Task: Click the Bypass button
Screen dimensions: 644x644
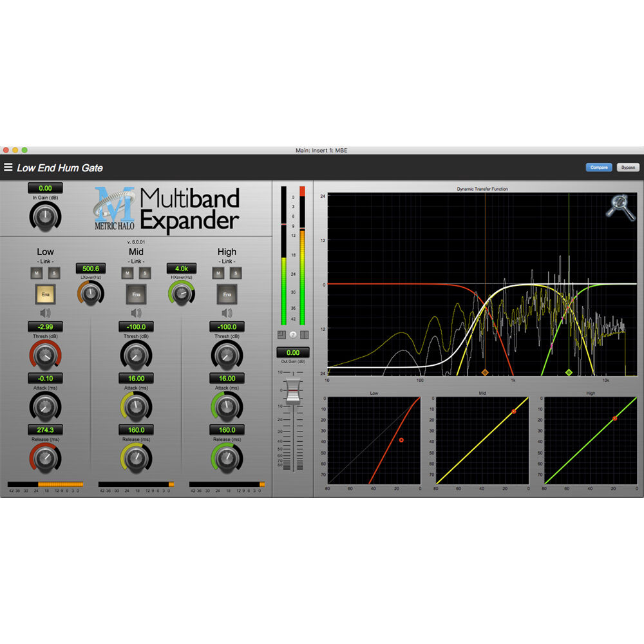Action: [x=627, y=167]
